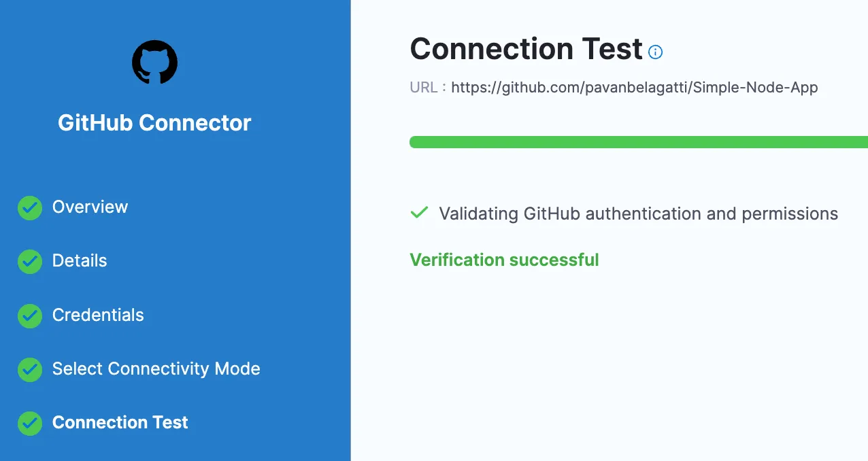The image size is (868, 461).
Task: Click the URL label text
Action: coord(422,87)
